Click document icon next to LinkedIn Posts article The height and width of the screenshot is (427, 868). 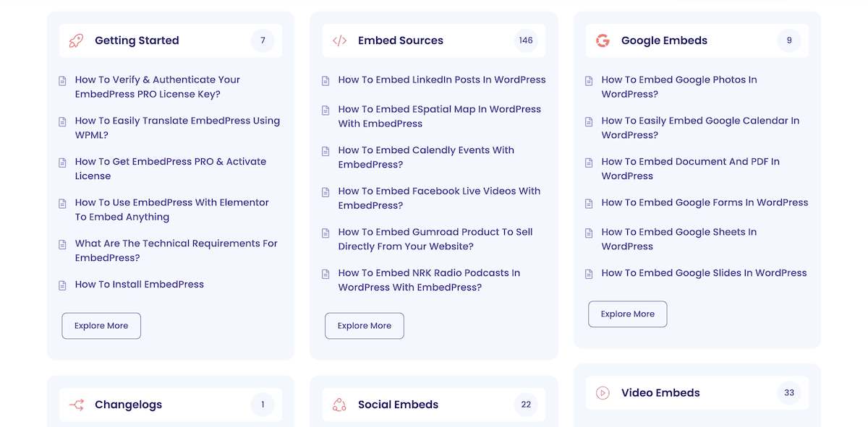pos(326,81)
